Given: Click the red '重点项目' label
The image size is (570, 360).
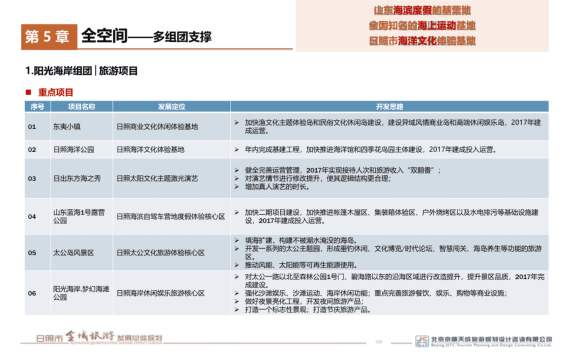Looking at the screenshot, I should tap(56, 92).
